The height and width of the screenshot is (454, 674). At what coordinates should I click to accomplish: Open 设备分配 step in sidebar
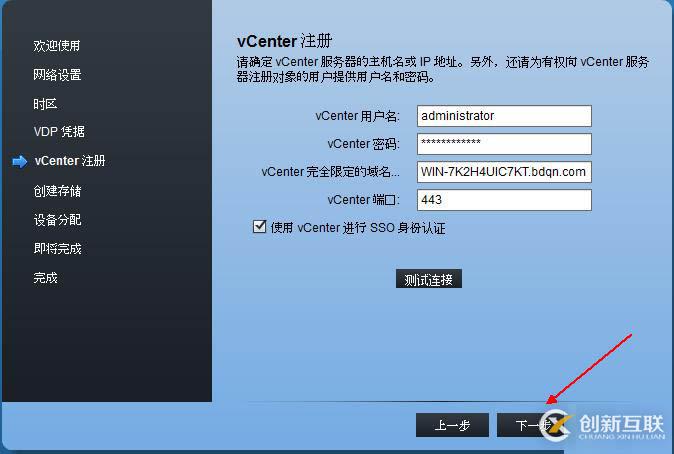(x=57, y=220)
